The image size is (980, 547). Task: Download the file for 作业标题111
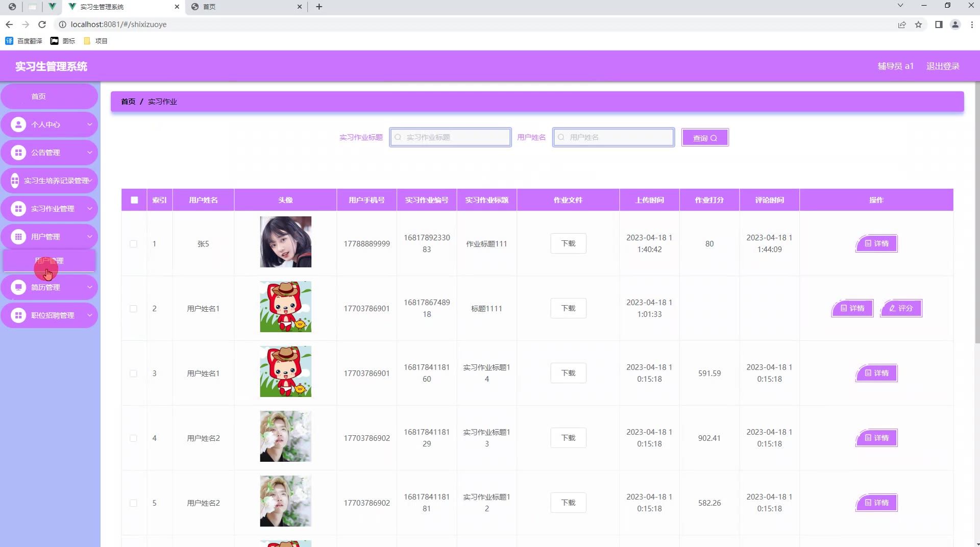[x=568, y=243]
